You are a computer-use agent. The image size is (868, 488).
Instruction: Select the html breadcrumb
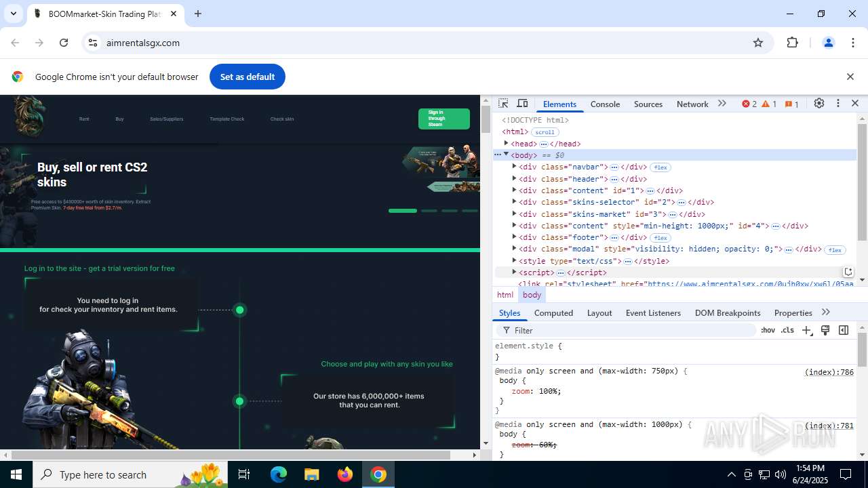[x=505, y=295]
